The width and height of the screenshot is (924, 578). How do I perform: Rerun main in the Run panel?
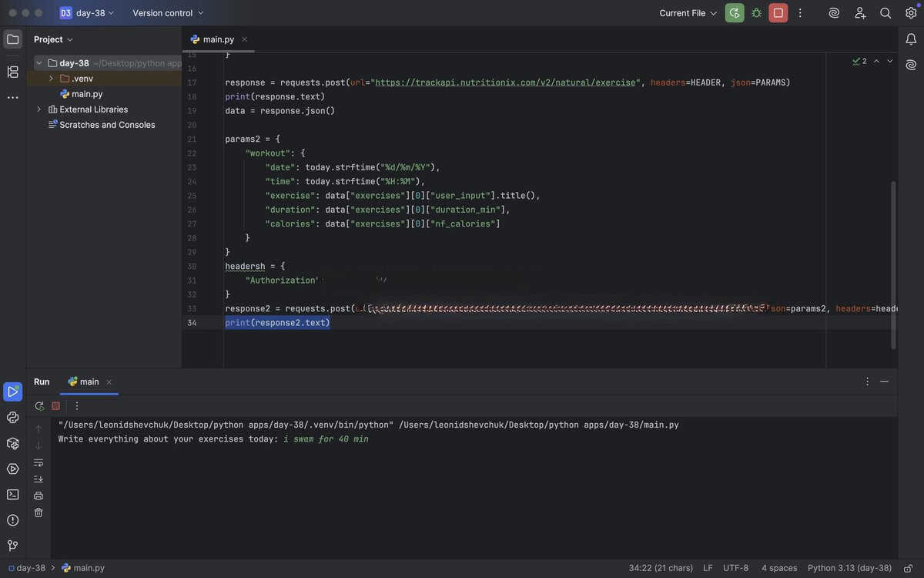pos(39,406)
